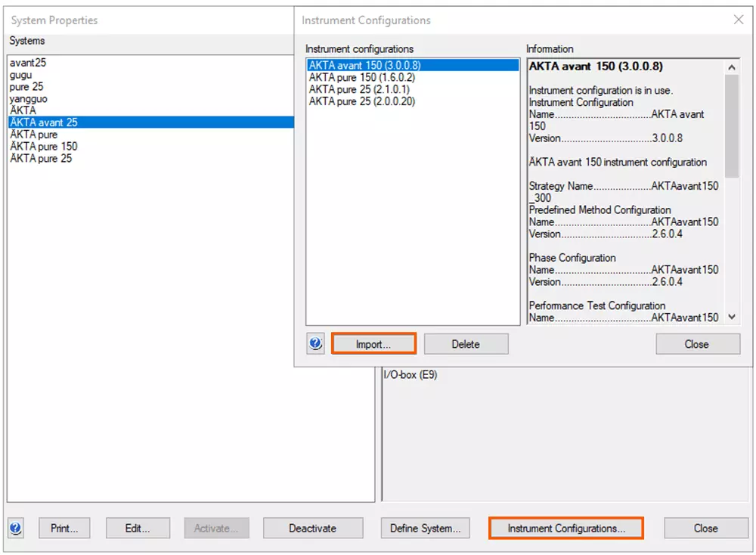Click the Import... button
Screen dimensions: 756x555
pos(373,344)
